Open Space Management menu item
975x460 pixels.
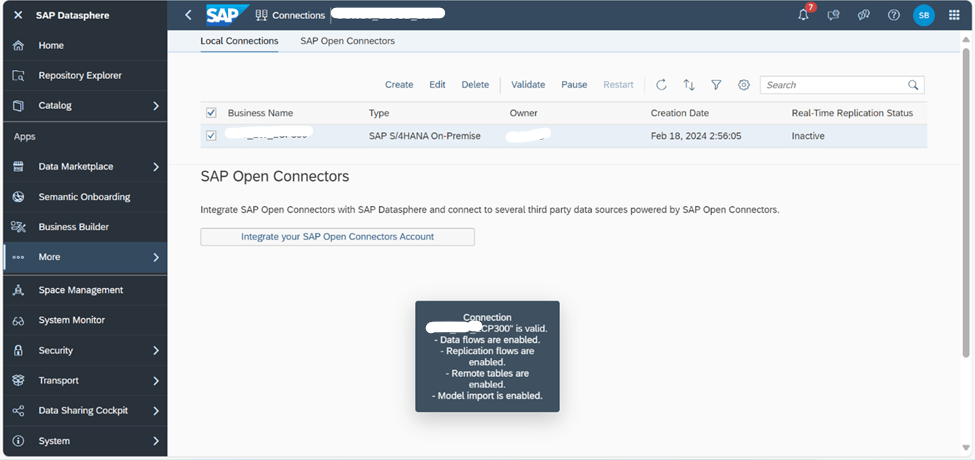point(81,290)
